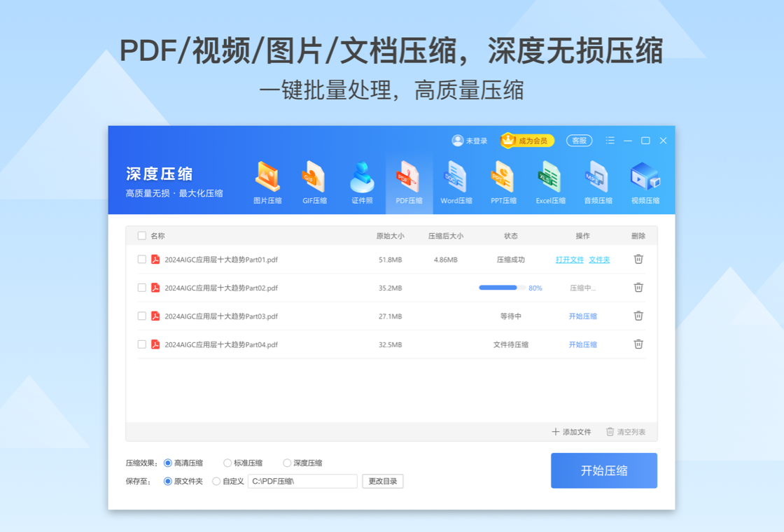
Task: Switch to PDF压缩 tool
Action: coord(409,183)
